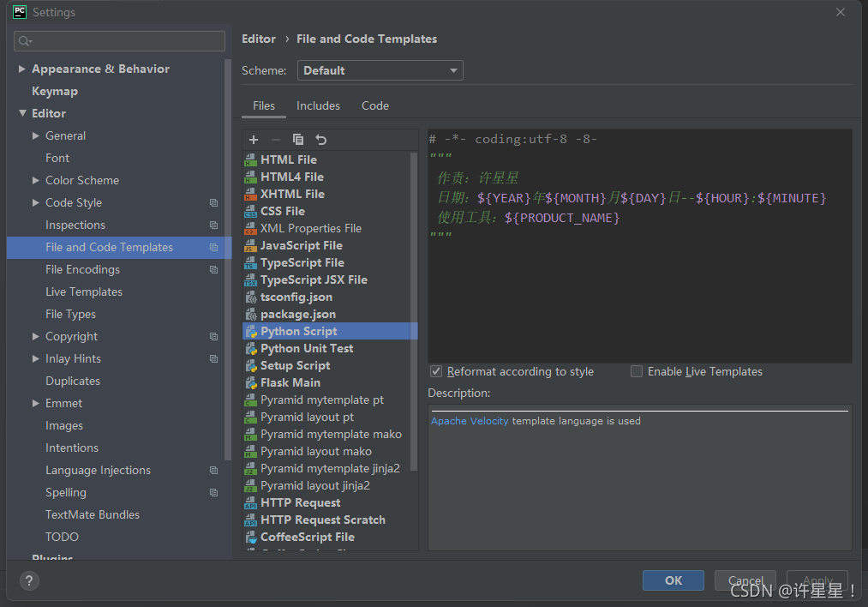Click the Pyramid mytemplate mako icon
This screenshot has height=607, width=868.
click(x=251, y=434)
